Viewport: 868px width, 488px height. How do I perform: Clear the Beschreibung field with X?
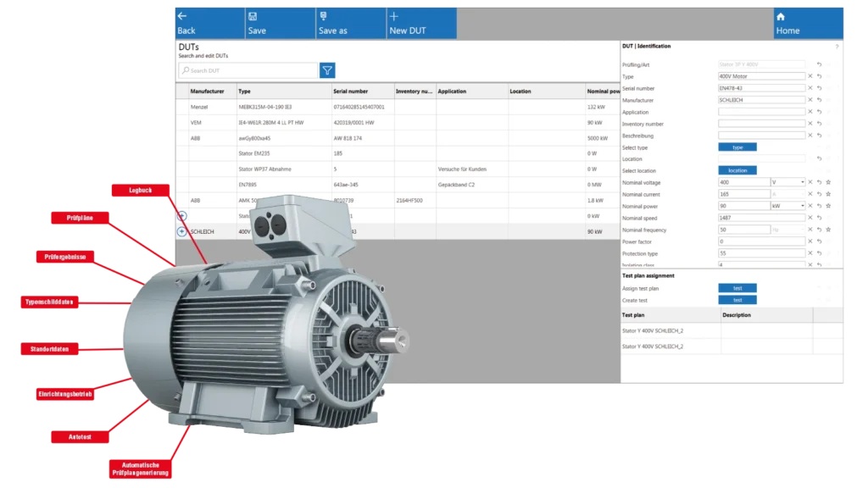click(x=810, y=135)
